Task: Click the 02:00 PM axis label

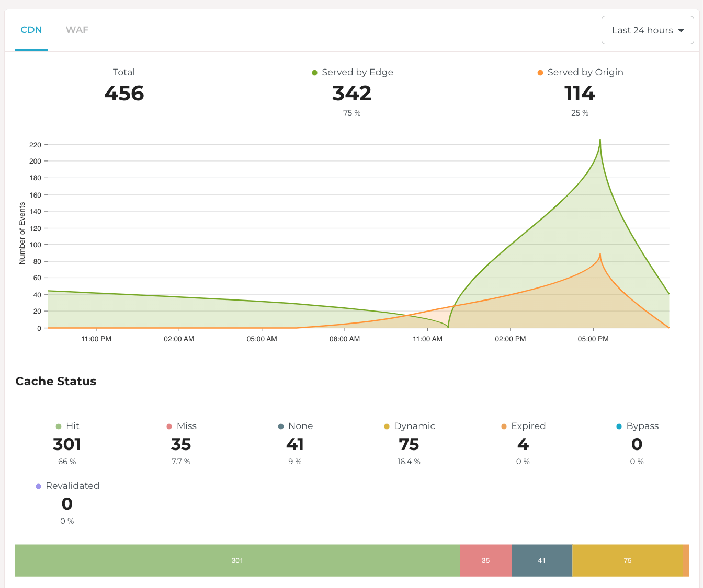Action: pyautogui.click(x=511, y=339)
